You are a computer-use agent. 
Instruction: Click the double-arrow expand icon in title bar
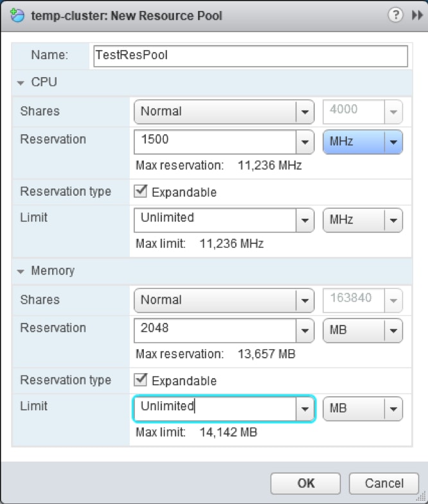tap(416, 15)
